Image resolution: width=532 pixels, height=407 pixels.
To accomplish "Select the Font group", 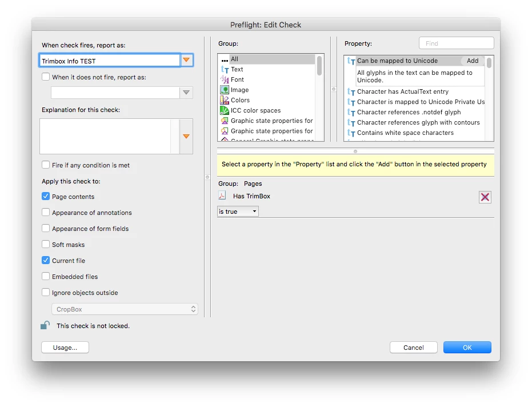I will (x=267, y=79).
